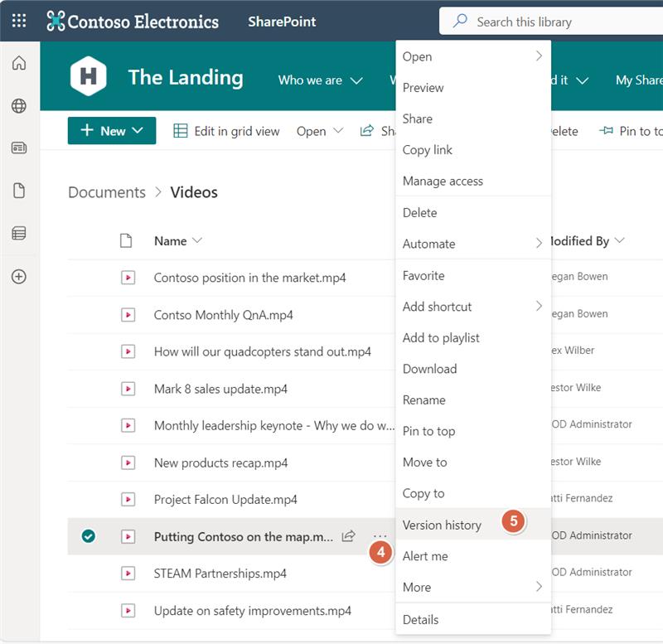Open the Modified By column dropdown
The image size is (663, 644).
click(619, 240)
